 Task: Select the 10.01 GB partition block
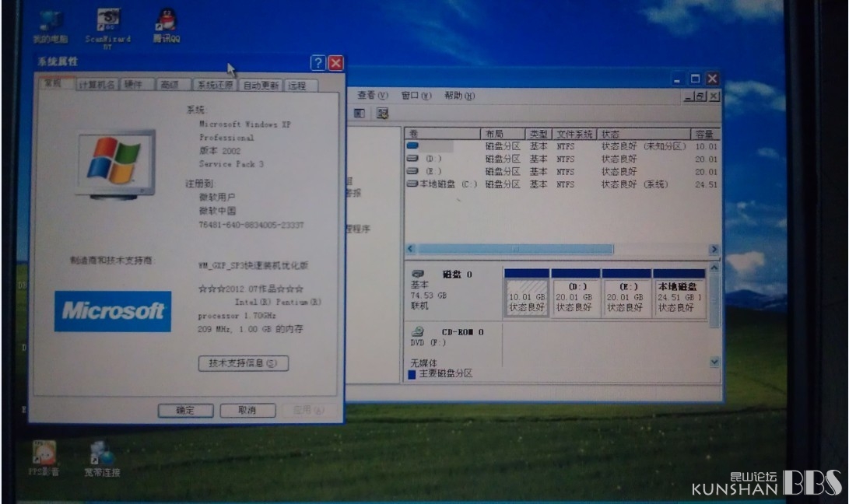(x=527, y=293)
